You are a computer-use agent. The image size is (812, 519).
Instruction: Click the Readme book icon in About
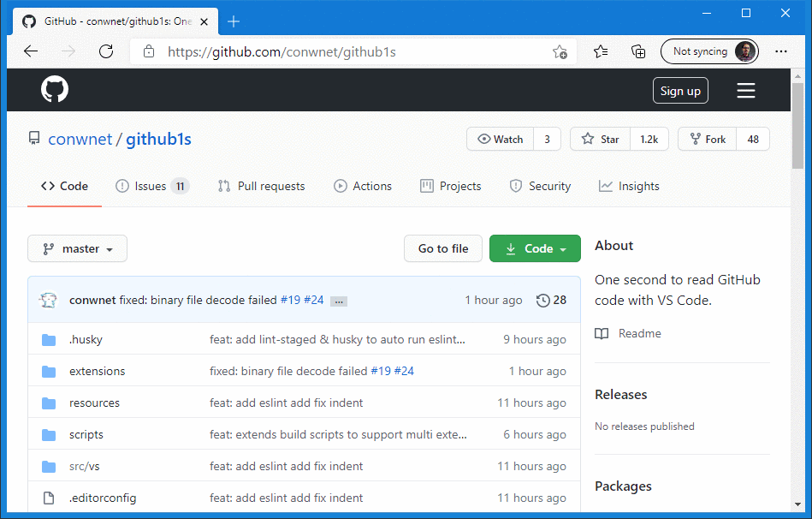click(x=602, y=333)
